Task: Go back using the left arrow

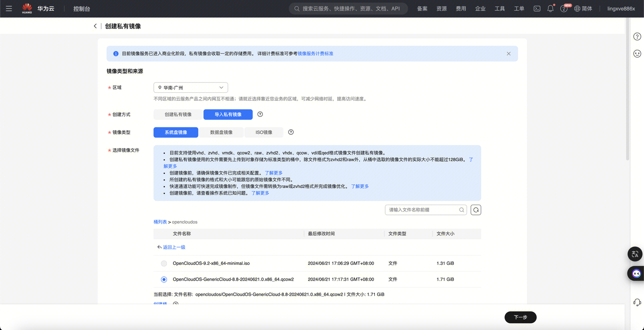Action: pos(95,26)
